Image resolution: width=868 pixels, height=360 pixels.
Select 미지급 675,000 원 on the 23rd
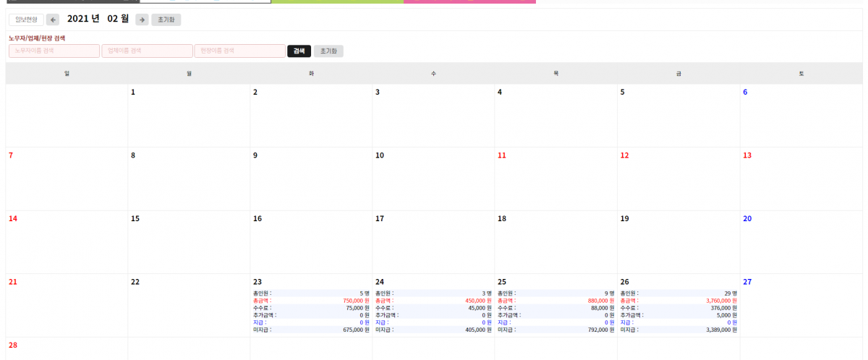click(x=311, y=330)
